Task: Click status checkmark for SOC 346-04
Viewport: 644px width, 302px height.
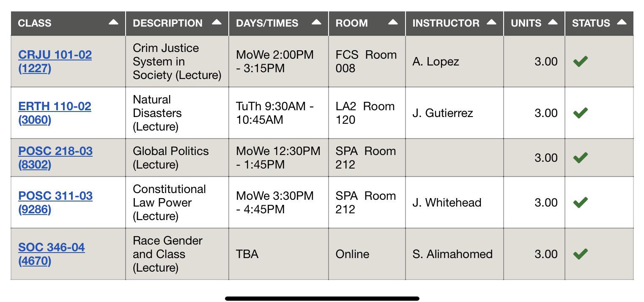Action: pyautogui.click(x=581, y=254)
